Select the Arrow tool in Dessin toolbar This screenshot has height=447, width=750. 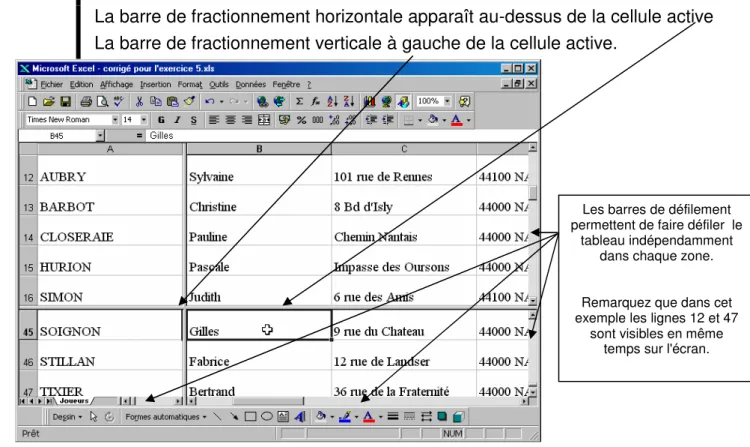click(234, 417)
